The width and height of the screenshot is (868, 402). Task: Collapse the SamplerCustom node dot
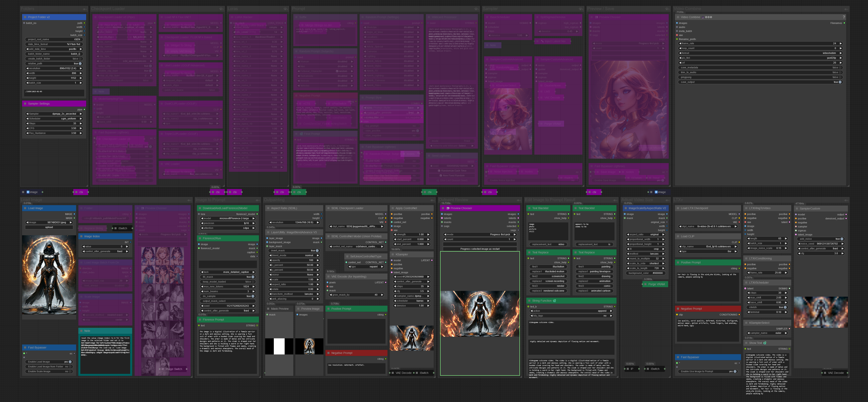pos(797,209)
